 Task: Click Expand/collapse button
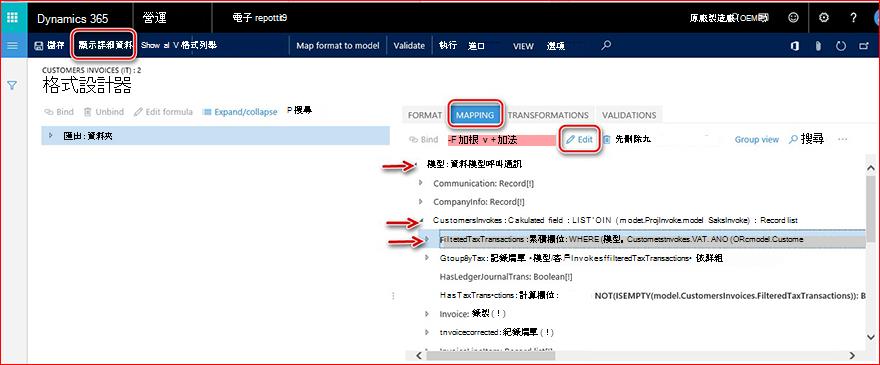click(x=240, y=112)
